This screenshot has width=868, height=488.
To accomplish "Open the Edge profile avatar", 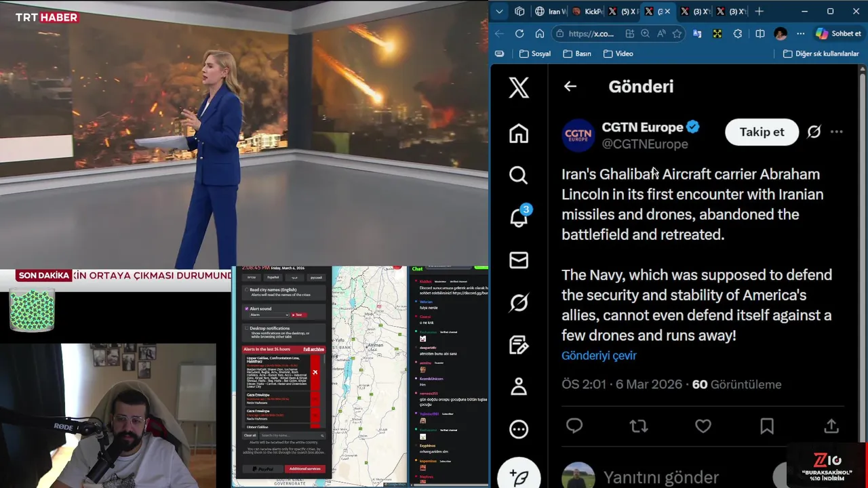I will [781, 33].
